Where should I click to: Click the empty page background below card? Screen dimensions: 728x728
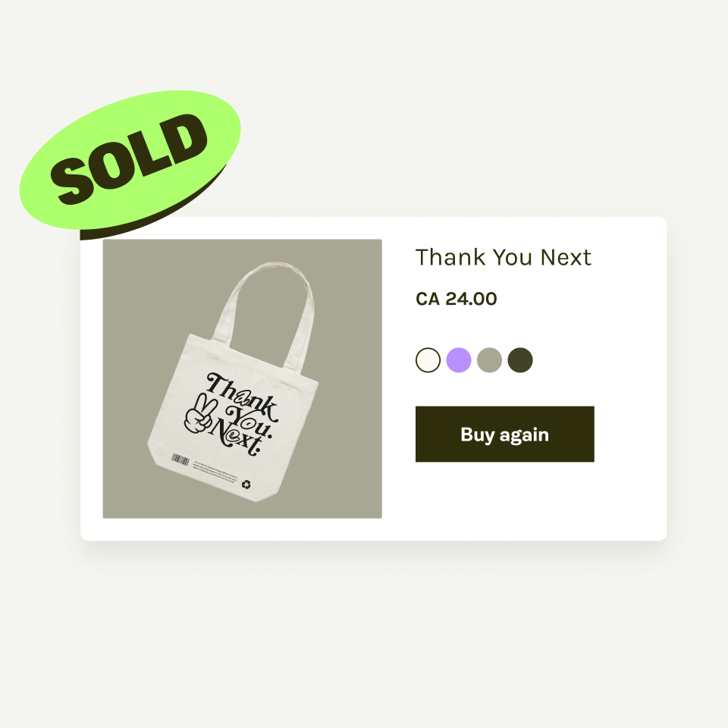pos(364,637)
